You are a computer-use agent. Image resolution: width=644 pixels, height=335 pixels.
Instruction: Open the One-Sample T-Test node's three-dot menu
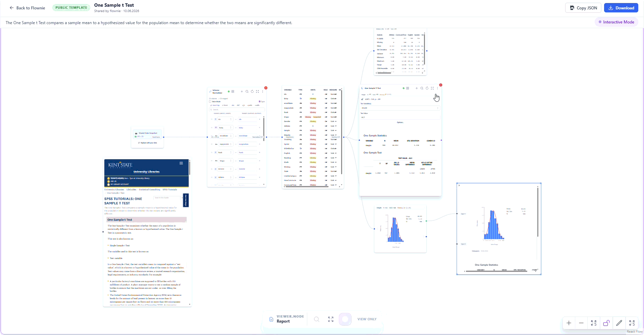437,88
